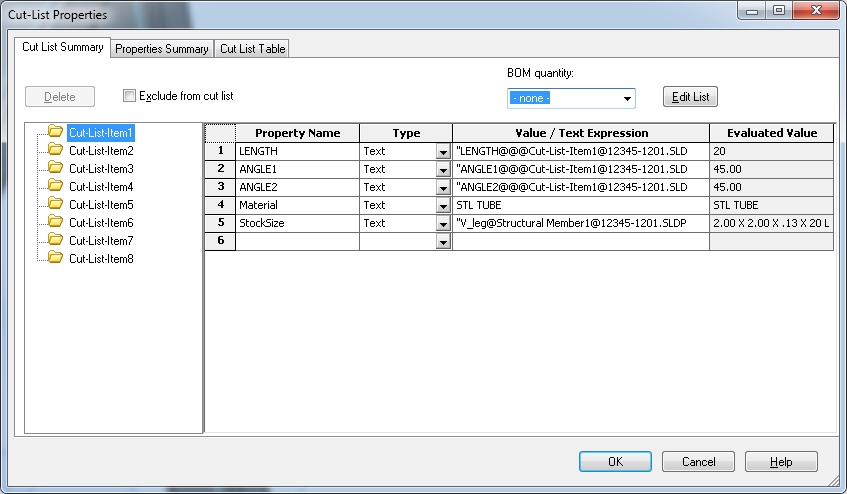Maximize the Cut-List Properties window
Viewport: 847px width, 494px height.
pos(778,10)
